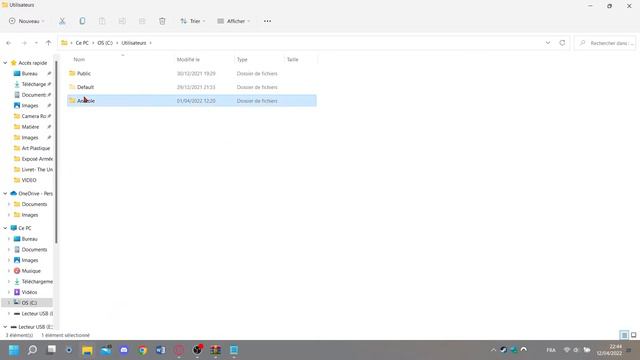Switch to large thumbnails view icon in status bar
The width and height of the screenshot is (640, 360).
(x=633, y=335)
